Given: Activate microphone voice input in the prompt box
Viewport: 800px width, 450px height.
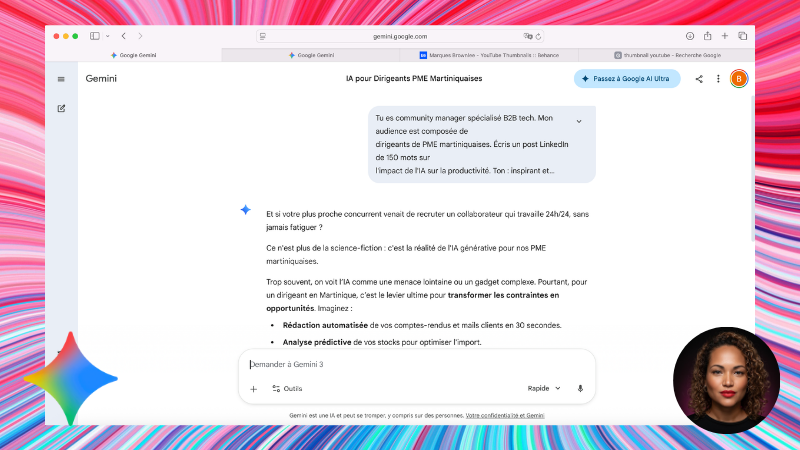Looking at the screenshot, I should click(x=580, y=388).
